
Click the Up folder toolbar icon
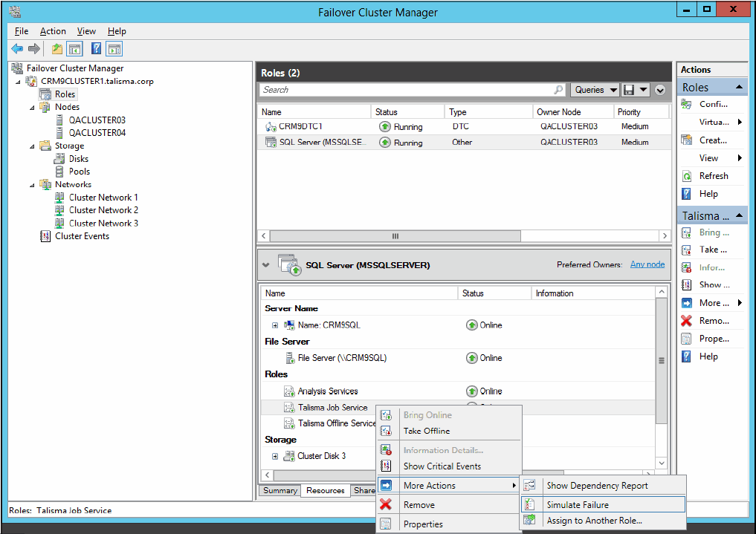pyautogui.click(x=57, y=49)
